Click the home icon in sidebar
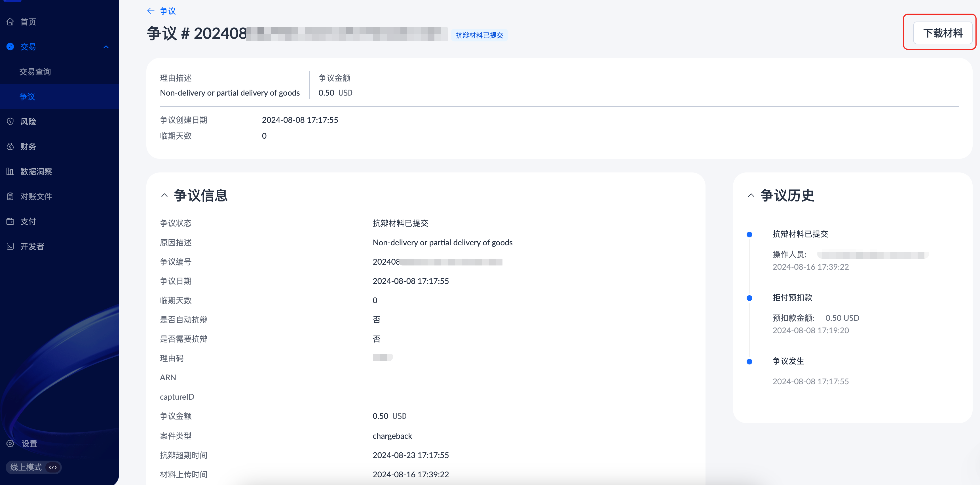980x485 pixels. [x=10, y=22]
